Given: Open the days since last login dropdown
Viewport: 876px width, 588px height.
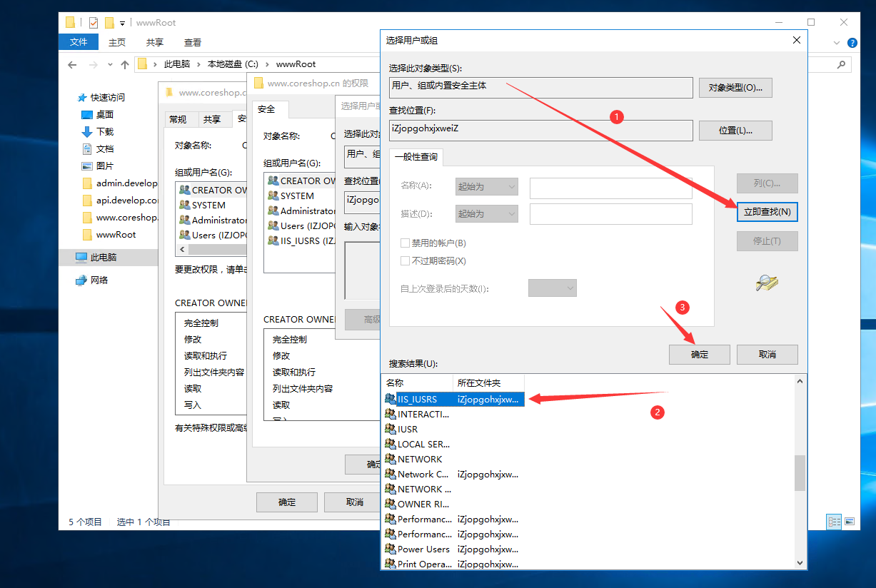Looking at the screenshot, I should (x=552, y=288).
